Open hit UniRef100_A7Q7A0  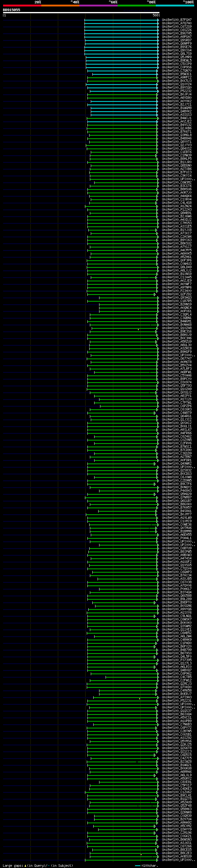click(x=177, y=23)
